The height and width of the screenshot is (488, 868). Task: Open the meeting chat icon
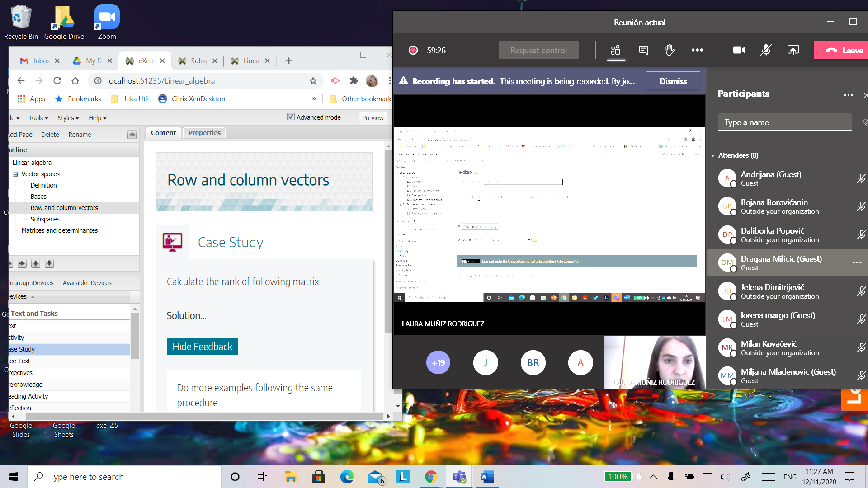(x=643, y=50)
